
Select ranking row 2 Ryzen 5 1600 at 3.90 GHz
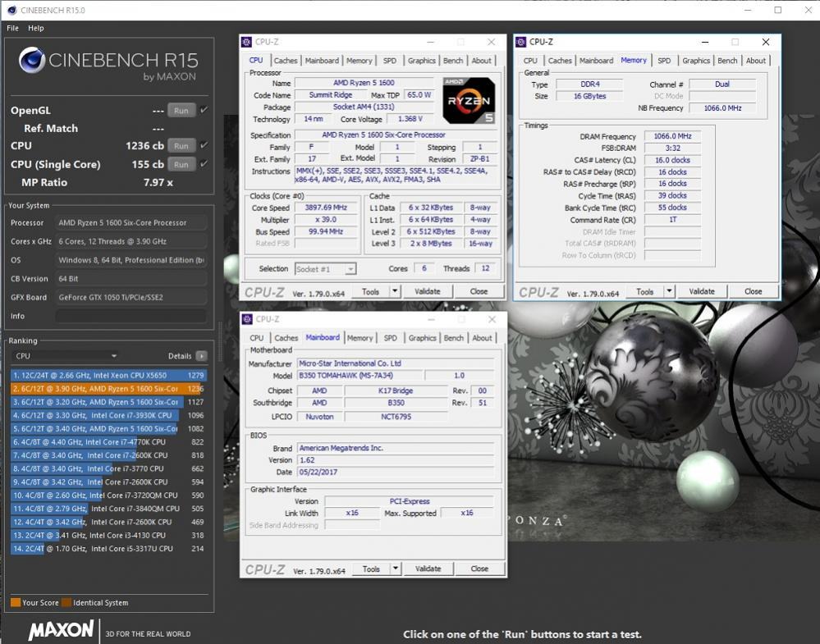click(x=109, y=388)
